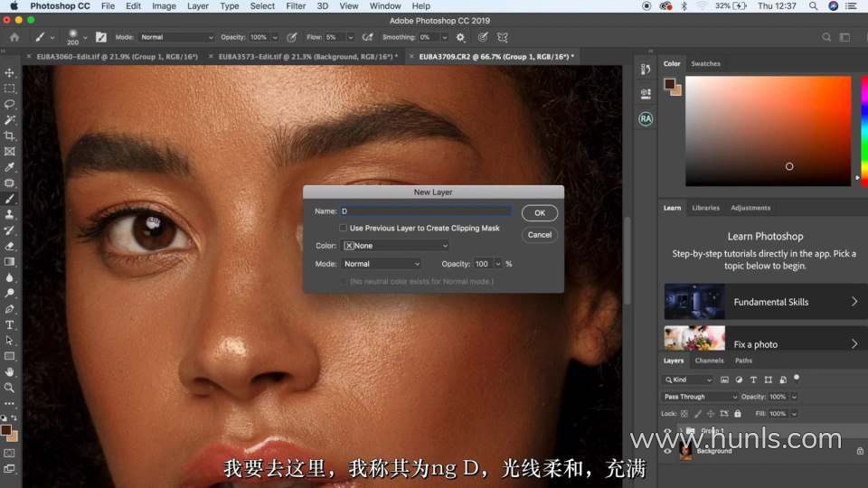Screen dimensions: 868x488
Task: Select the Eyedropper tool
Action: tap(10, 167)
